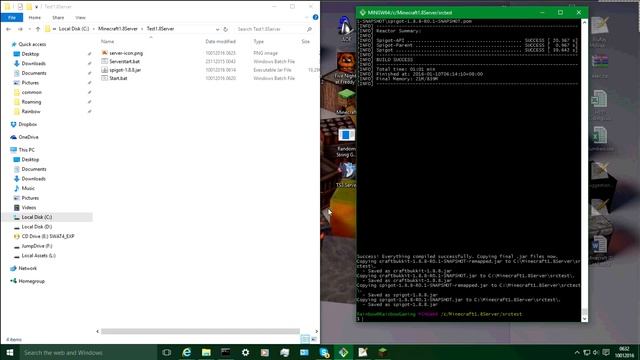The image size is (640, 360).
Task: Select Test1.8Server breadcrumb in address bar
Action: click(x=160, y=29)
